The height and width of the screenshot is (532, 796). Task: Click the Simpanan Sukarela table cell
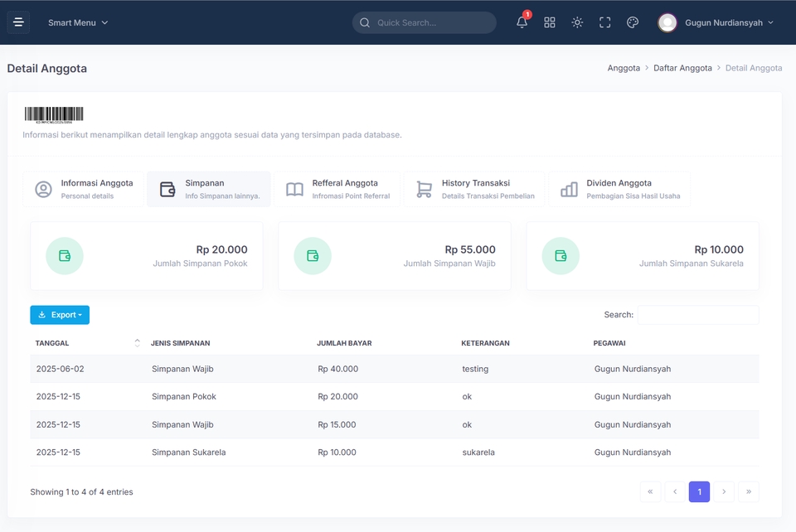(188, 452)
